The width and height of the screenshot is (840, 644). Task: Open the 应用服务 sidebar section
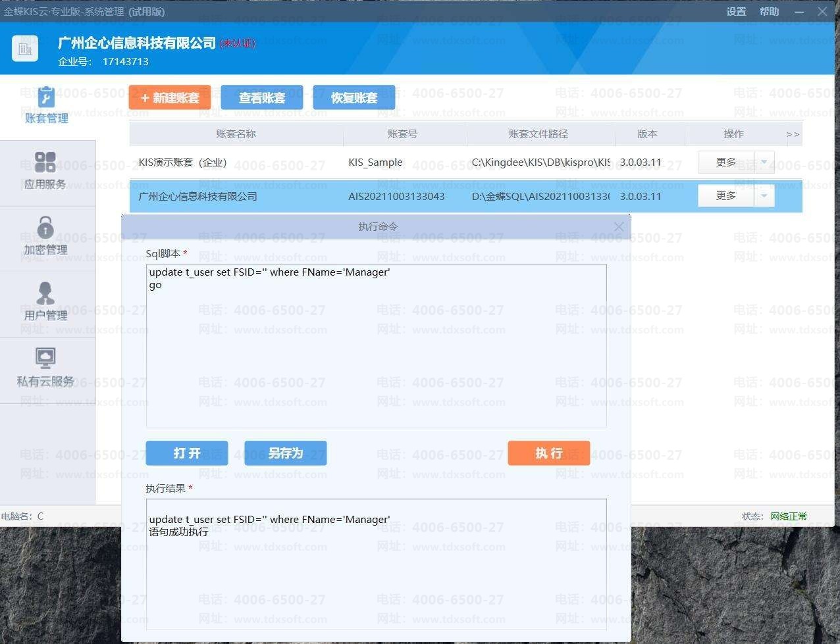[45, 172]
